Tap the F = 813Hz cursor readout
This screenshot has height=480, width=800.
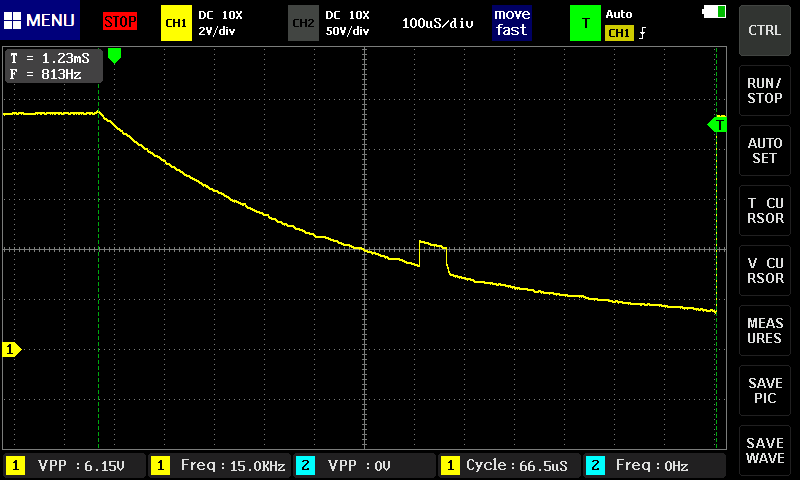pyautogui.click(x=46, y=74)
